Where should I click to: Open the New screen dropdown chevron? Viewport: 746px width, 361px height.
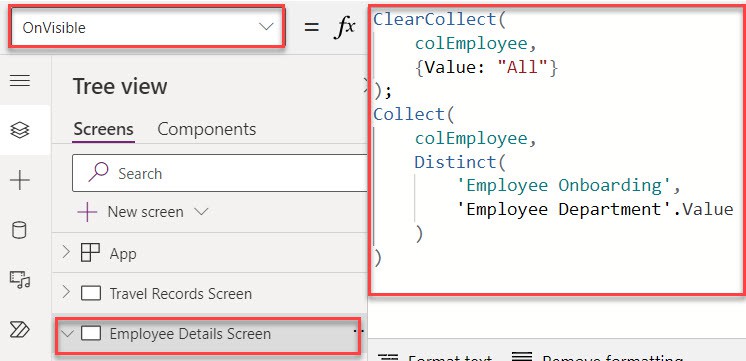coord(202,212)
